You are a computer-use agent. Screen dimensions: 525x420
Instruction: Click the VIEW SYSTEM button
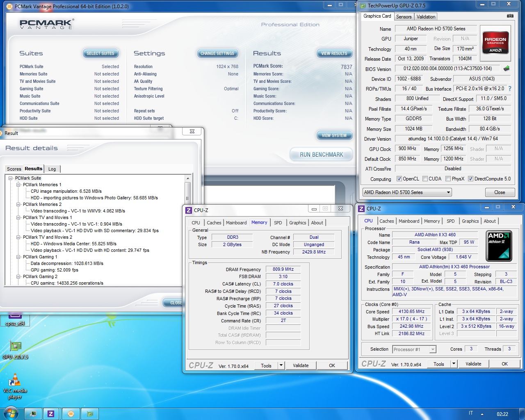coord(334,135)
